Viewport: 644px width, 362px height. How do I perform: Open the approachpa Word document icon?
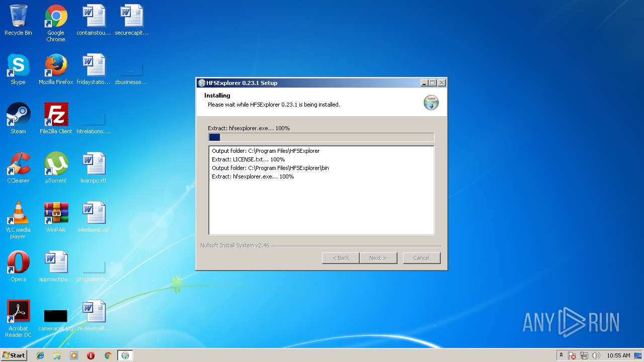56,266
